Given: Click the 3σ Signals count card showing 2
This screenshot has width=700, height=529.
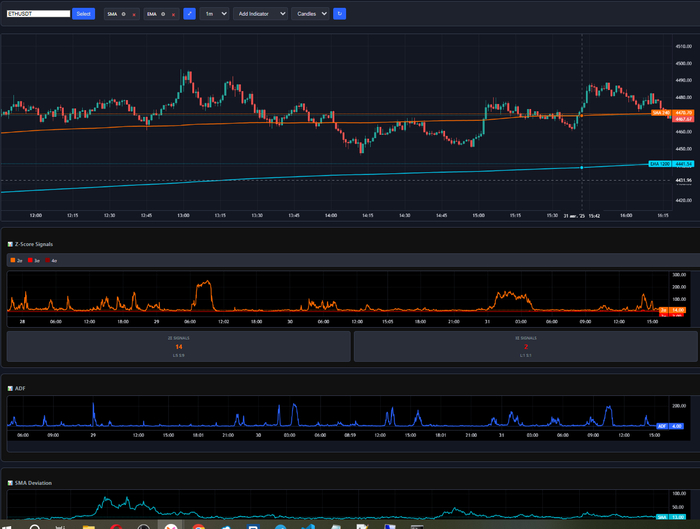Looking at the screenshot, I should [x=526, y=346].
